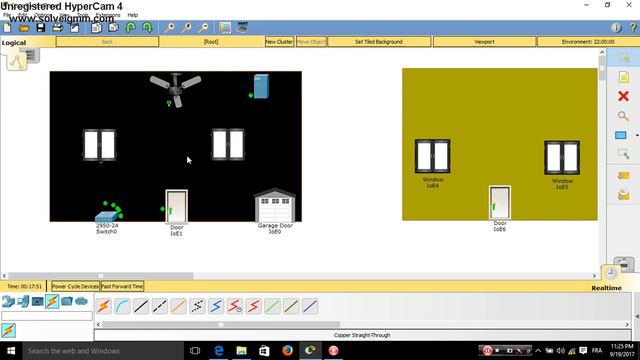Zoom in with the plus magnifier icon
Viewport: 640px width, 360px height.
point(169,28)
